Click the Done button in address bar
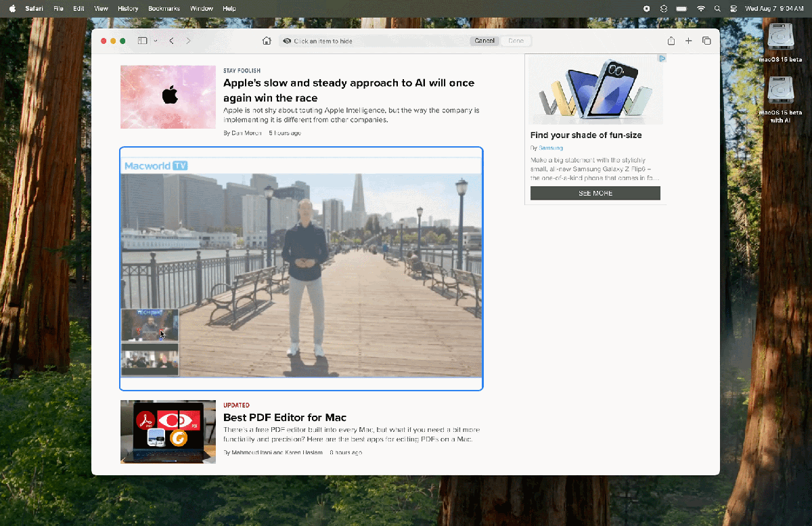Viewport: 812px width, 526px height. pyautogui.click(x=516, y=41)
